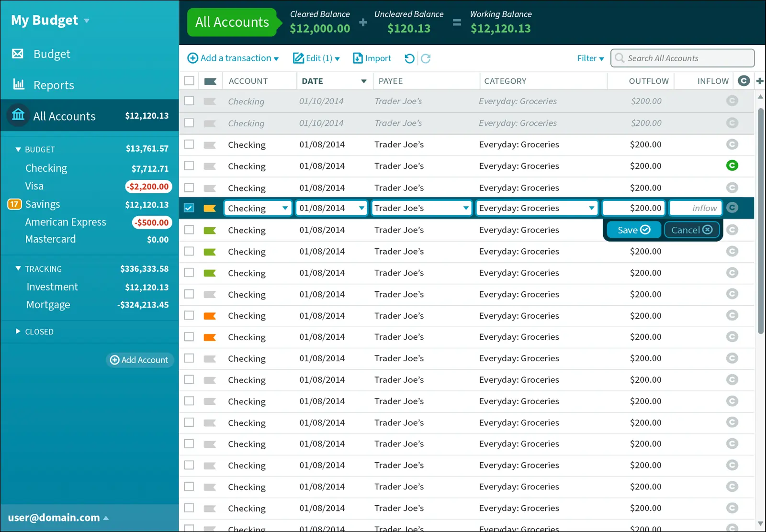
Task: Check the select-all checkbox in the header
Action: (x=189, y=81)
